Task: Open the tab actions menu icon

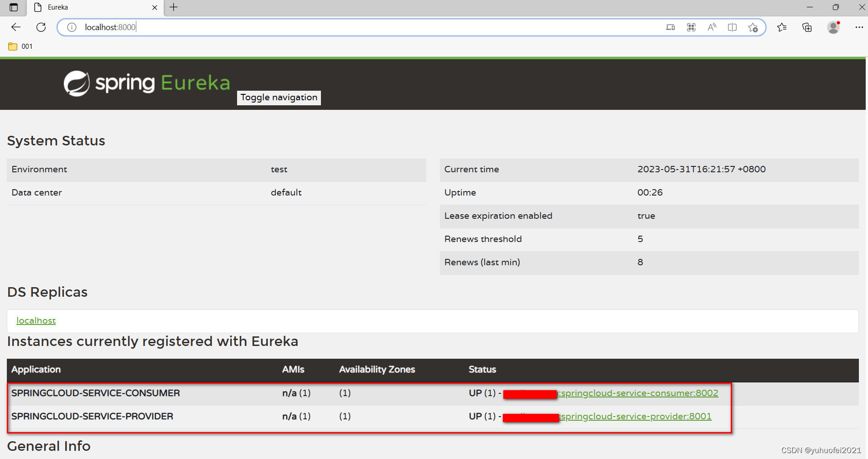Action: click(14, 7)
